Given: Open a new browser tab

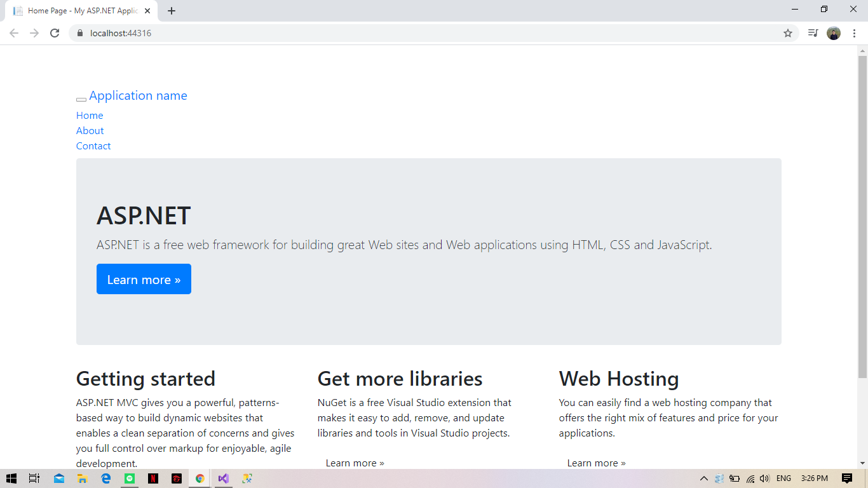Looking at the screenshot, I should (172, 11).
